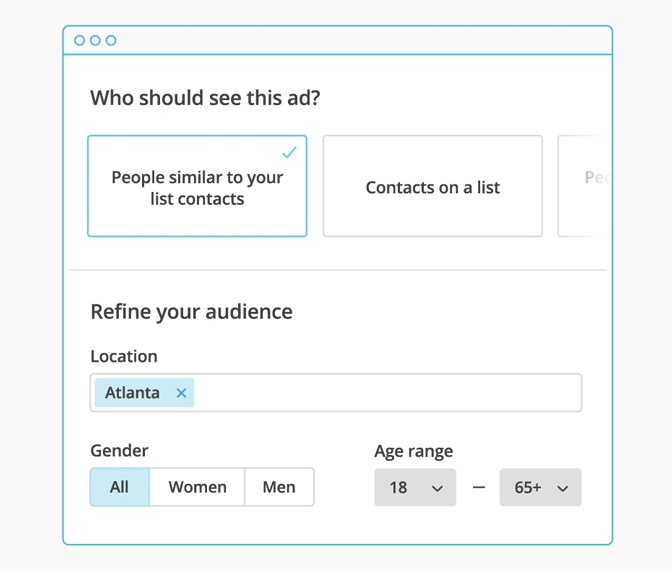
Task: Click the second window control circle
Action: click(x=95, y=41)
